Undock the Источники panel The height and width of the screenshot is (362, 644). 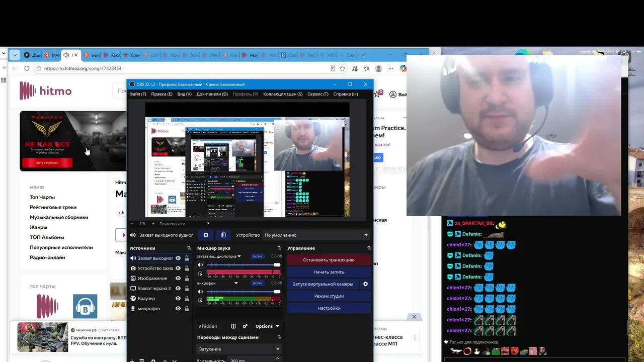(x=189, y=248)
